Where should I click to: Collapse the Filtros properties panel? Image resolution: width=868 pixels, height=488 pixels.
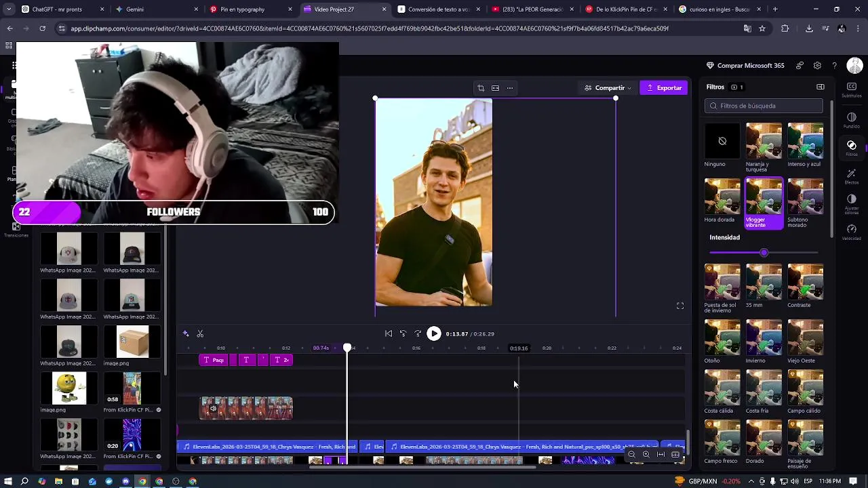(821, 87)
